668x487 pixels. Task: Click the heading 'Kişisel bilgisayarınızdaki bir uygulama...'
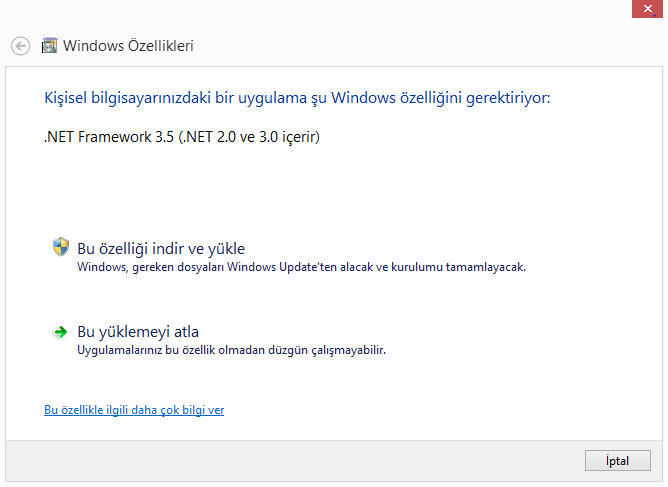coord(297,98)
